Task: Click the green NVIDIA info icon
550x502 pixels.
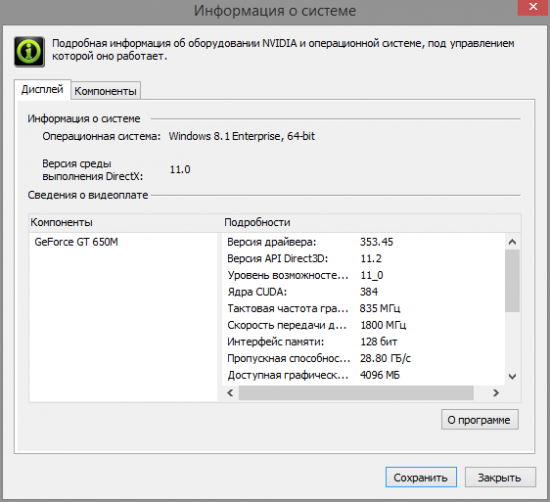Action: (x=29, y=52)
